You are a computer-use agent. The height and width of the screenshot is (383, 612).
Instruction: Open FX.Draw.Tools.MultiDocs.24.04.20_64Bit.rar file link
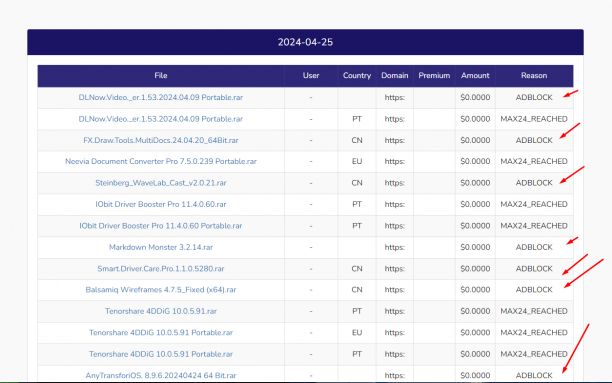pos(160,141)
